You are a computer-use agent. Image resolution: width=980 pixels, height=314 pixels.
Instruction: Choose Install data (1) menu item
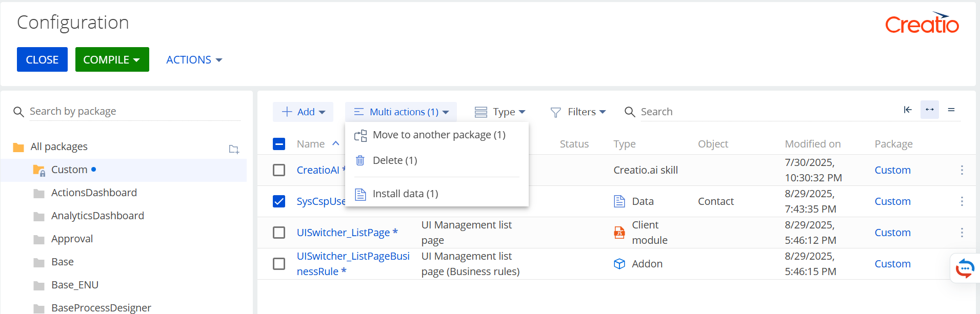pos(437,194)
